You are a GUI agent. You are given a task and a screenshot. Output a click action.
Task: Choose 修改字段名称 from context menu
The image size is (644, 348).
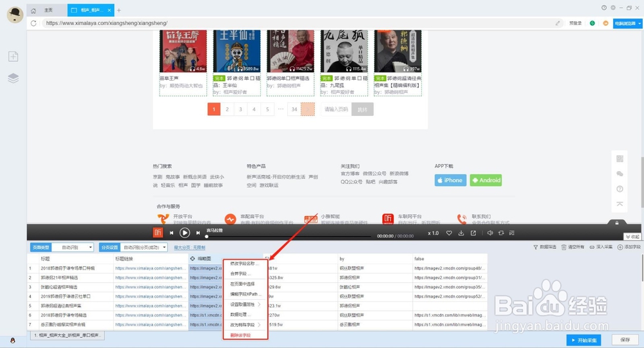[245, 264]
